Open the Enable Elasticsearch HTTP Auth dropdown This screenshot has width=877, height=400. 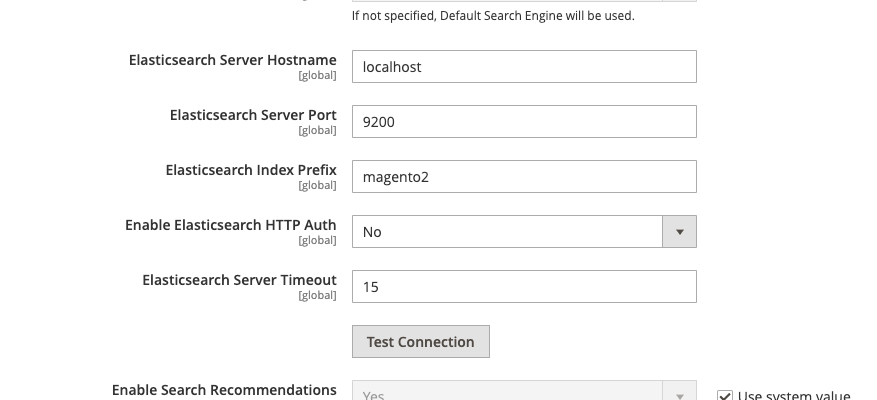tap(507, 232)
